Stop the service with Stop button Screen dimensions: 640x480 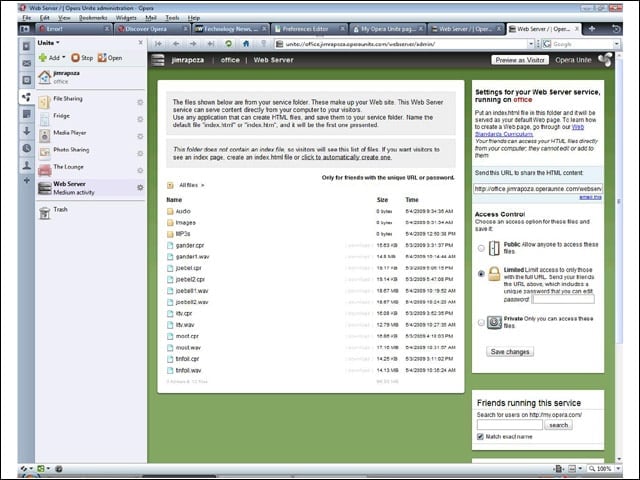pos(82,58)
